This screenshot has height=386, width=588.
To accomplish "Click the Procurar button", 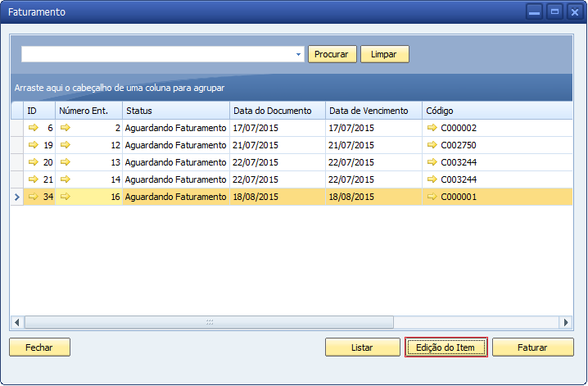I will 332,54.
